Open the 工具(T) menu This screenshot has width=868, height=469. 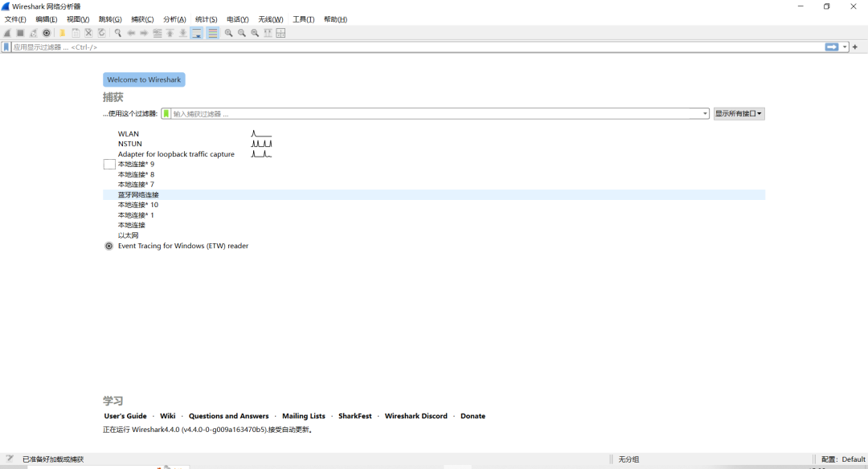click(303, 19)
